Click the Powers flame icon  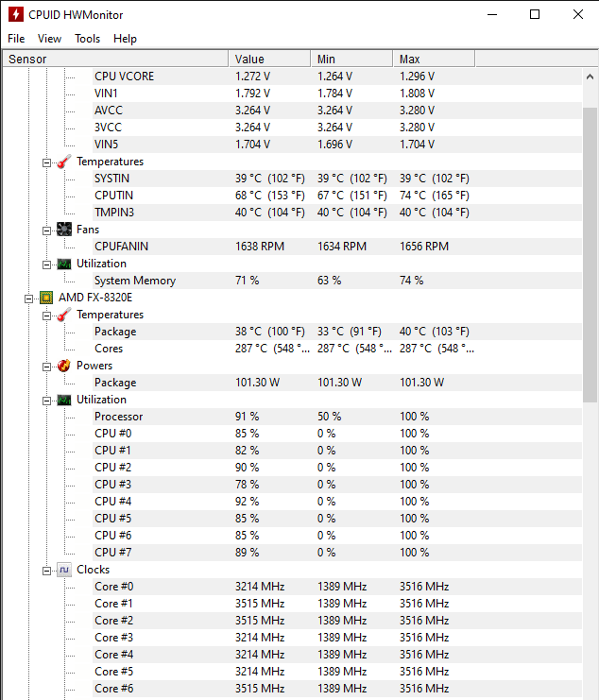(64, 366)
